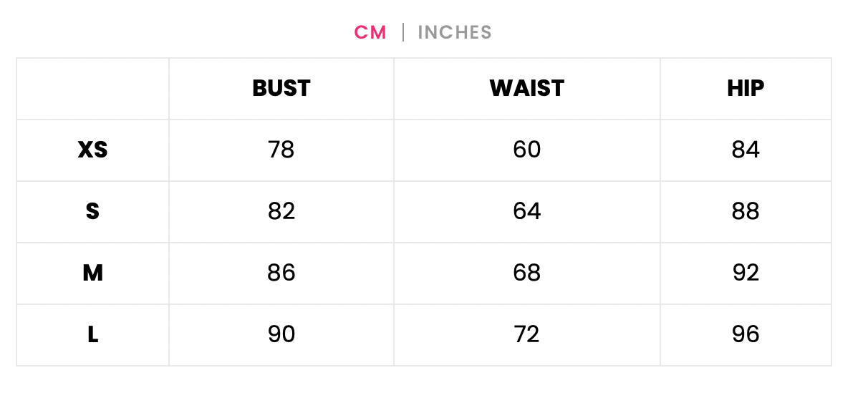Click the L bust value 90

(x=281, y=334)
